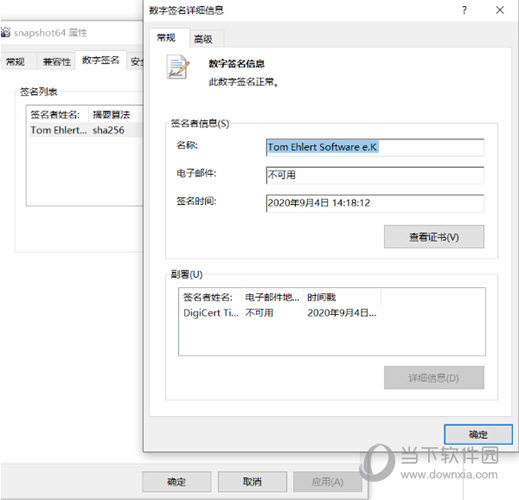Click the 不可用 cell in countersignature list
Image resolution: width=519 pixels, height=500 pixels.
[x=259, y=313]
